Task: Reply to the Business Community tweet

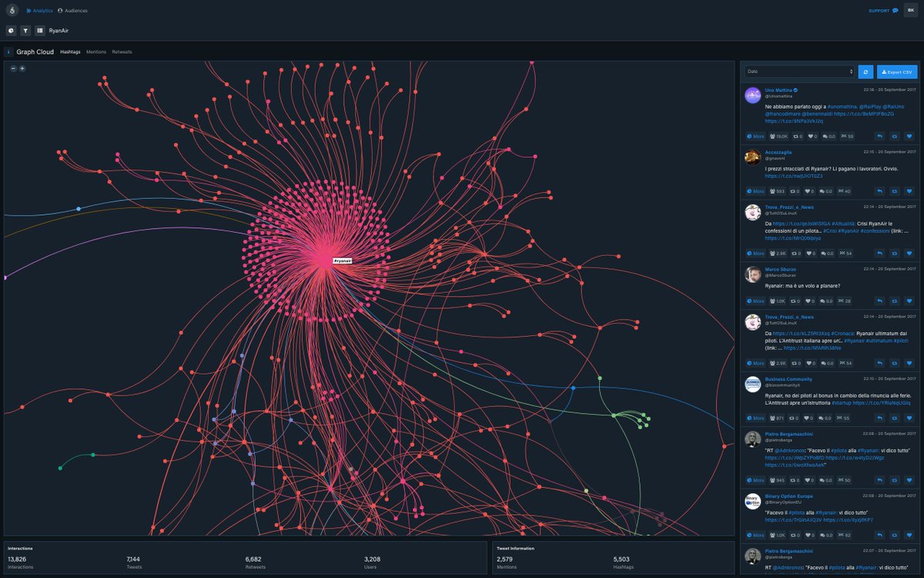Action: tap(879, 418)
